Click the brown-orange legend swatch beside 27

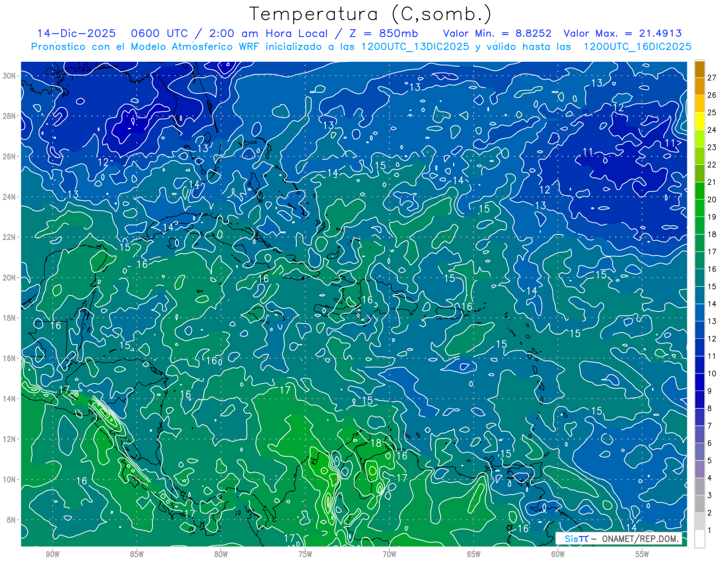[699, 69]
